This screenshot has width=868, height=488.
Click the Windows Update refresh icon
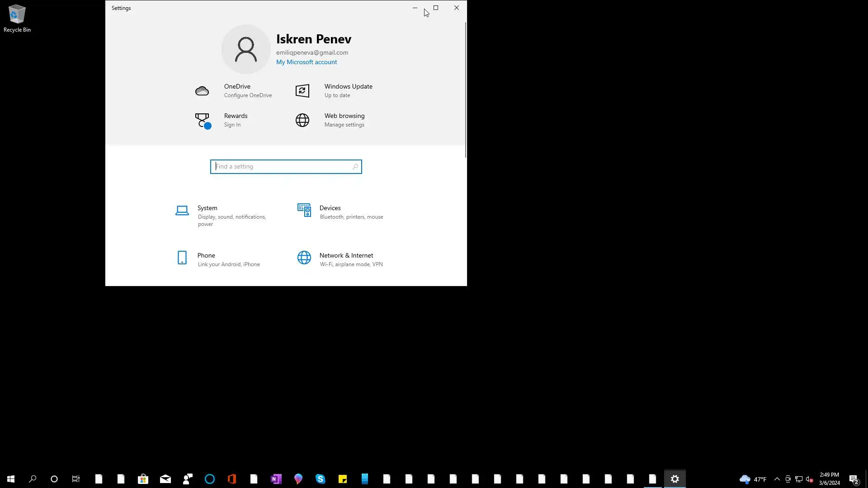tap(302, 91)
